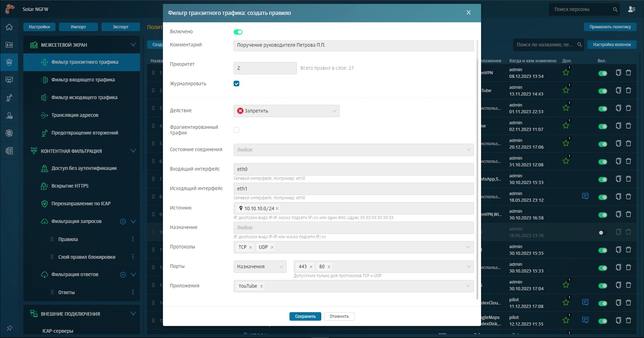The height and width of the screenshot is (338, 644).
Task: Click plus icon next to Фильтрация запросов
Action: click(x=123, y=222)
